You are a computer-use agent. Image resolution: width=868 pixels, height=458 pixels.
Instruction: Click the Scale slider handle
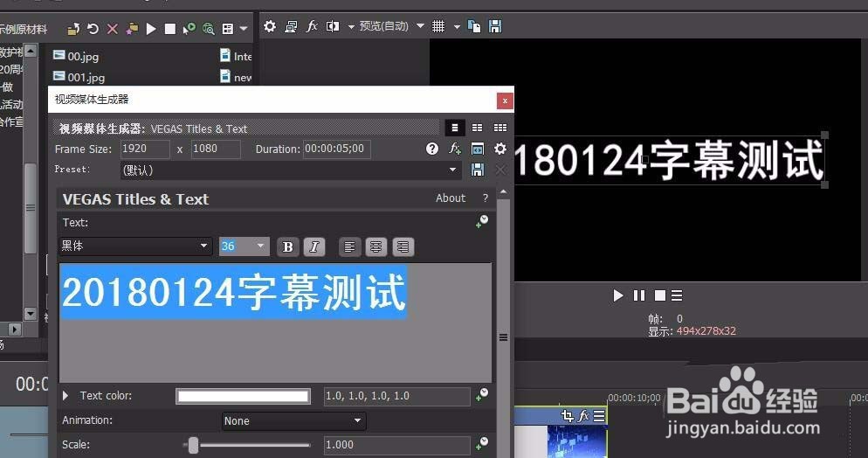pos(193,445)
